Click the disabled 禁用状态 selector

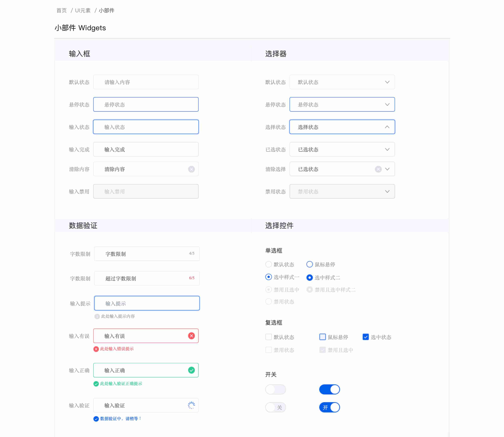342,191
